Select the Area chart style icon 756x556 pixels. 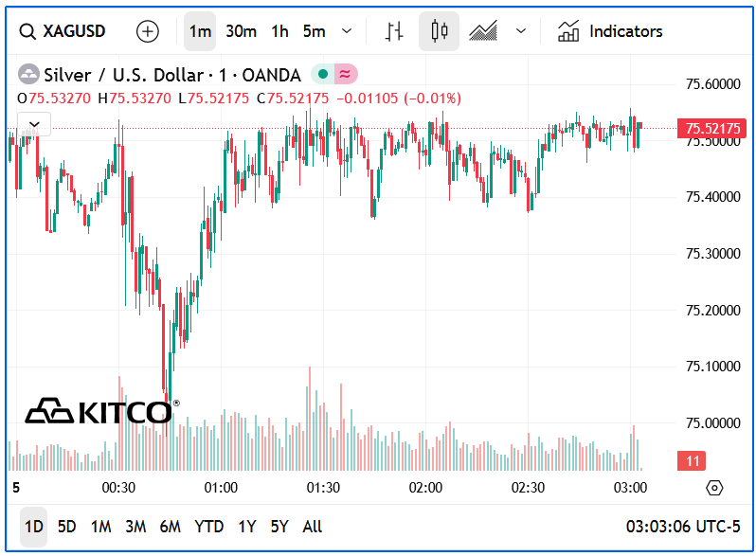click(x=482, y=31)
